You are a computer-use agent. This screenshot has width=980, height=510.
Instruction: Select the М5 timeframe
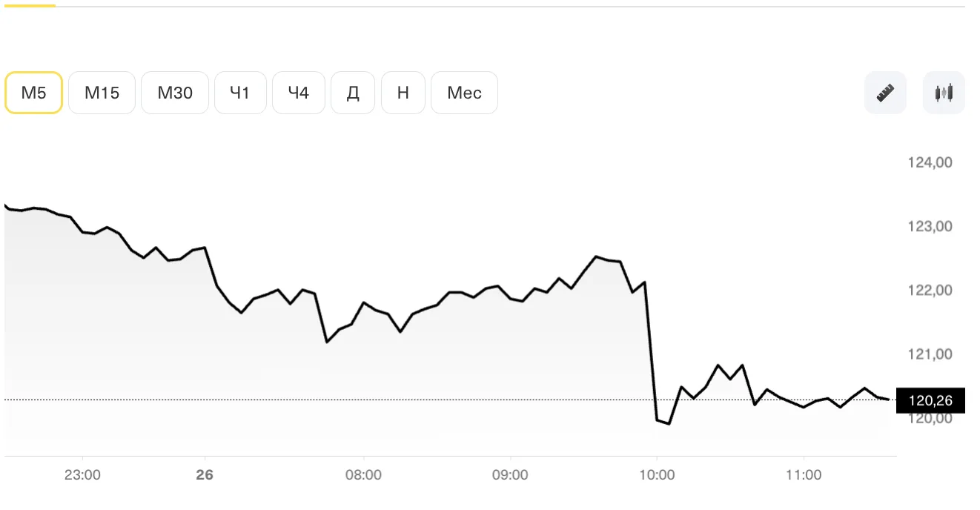coord(33,93)
